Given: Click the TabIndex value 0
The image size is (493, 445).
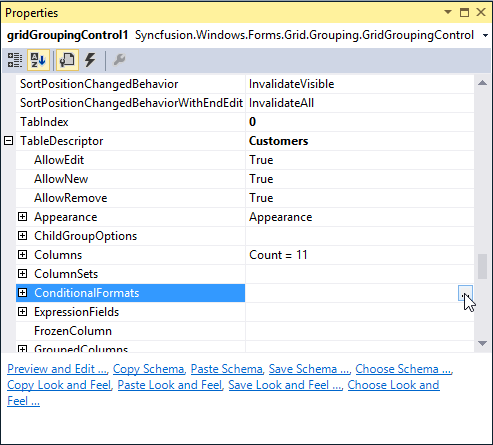Looking at the screenshot, I should 252,122.
